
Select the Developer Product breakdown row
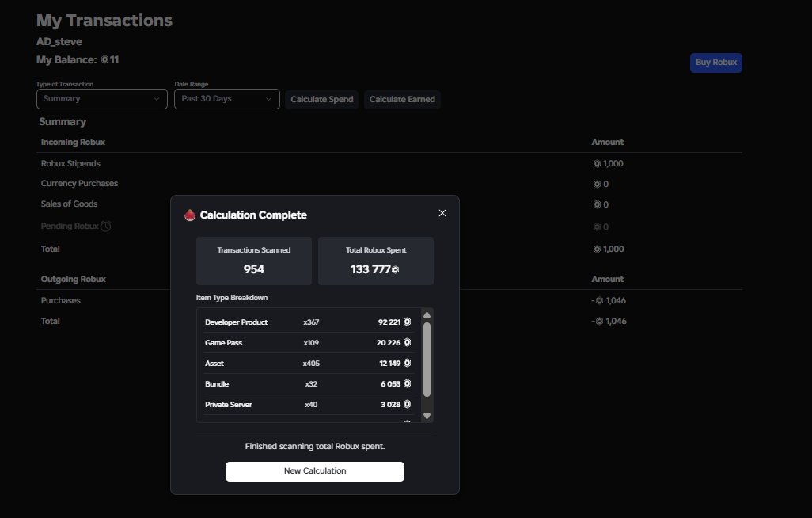(x=309, y=322)
